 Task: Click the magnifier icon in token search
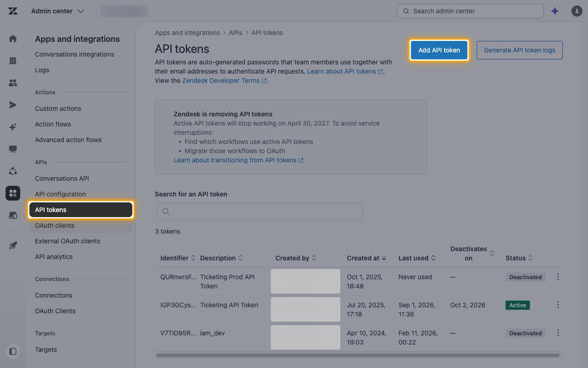[166, 212]
